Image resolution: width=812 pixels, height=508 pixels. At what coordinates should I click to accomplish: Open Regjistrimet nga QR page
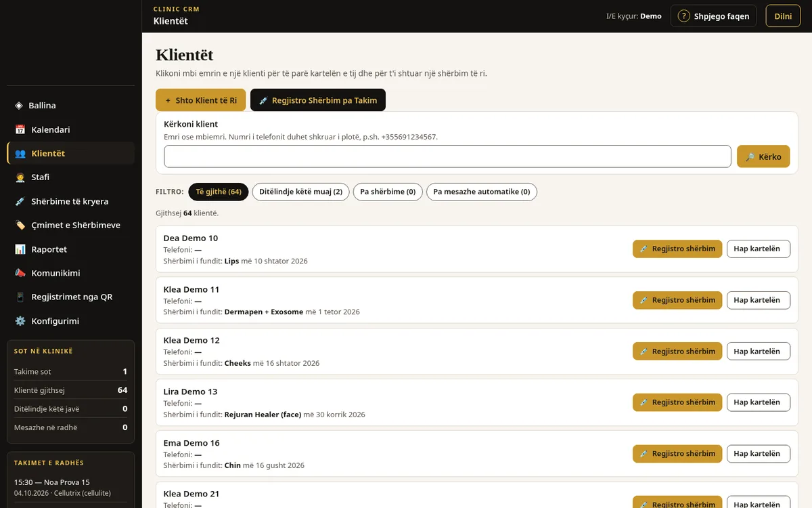click(70, 297)
